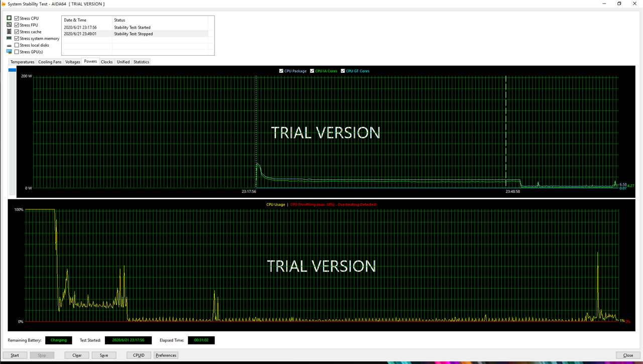This screenshot has width=643, height=364.
Task: Open the CPUID panel
Action: click(x=139, y=355)
